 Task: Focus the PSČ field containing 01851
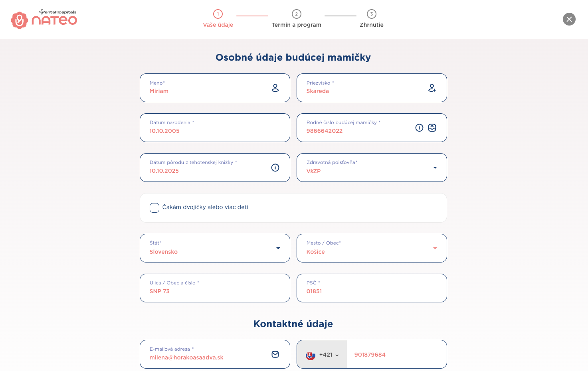point(372,288)
